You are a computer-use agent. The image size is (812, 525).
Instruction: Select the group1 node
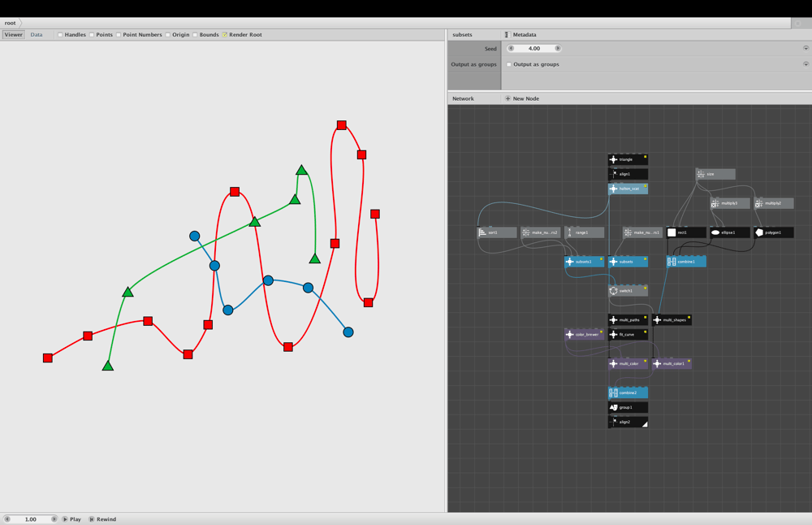pos(628,407)
